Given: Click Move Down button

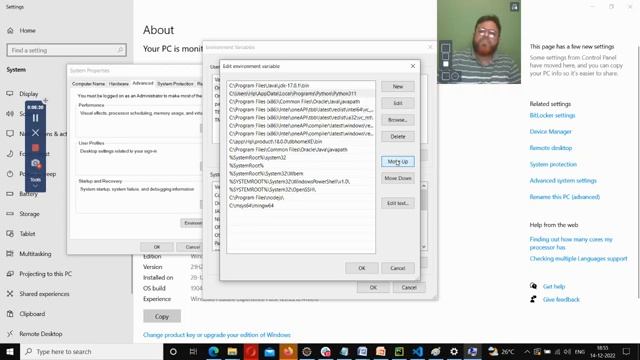Looking at the screenshot, I should click(398, 178).
